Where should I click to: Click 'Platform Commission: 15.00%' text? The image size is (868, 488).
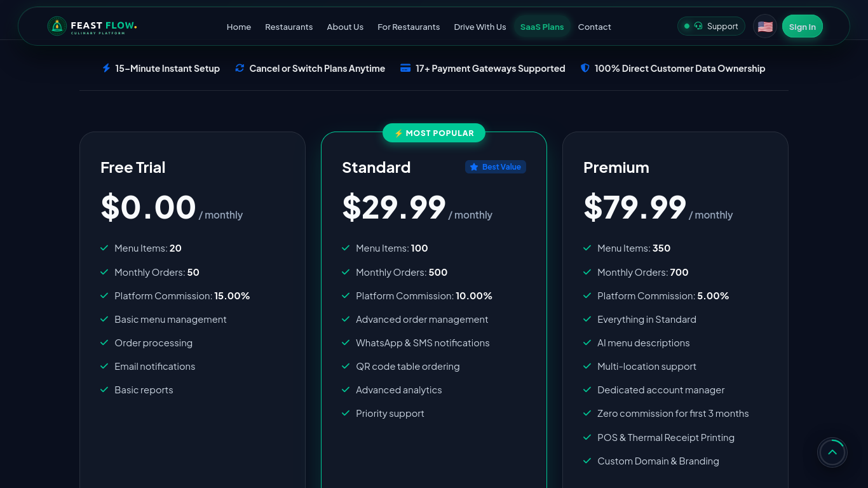tap(182, 295)
